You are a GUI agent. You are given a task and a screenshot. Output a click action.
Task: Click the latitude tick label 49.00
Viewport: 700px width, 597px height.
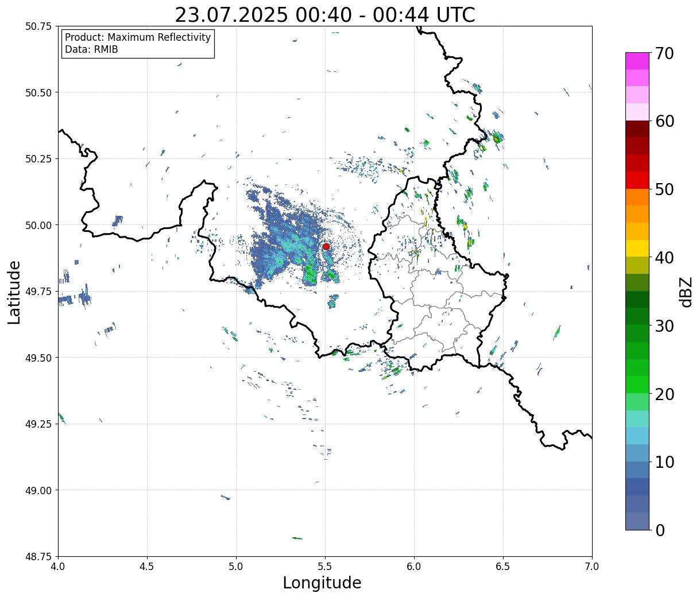(38, 490)
